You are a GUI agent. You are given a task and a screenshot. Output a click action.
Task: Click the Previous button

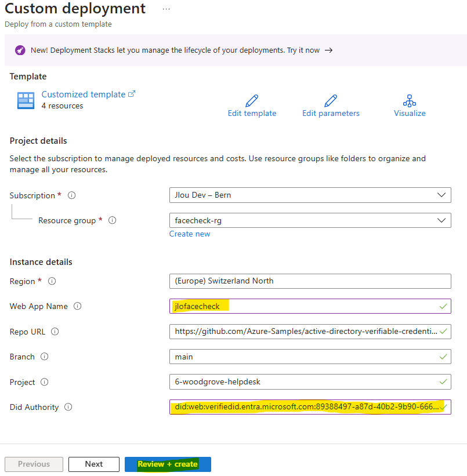coord(34,464)
